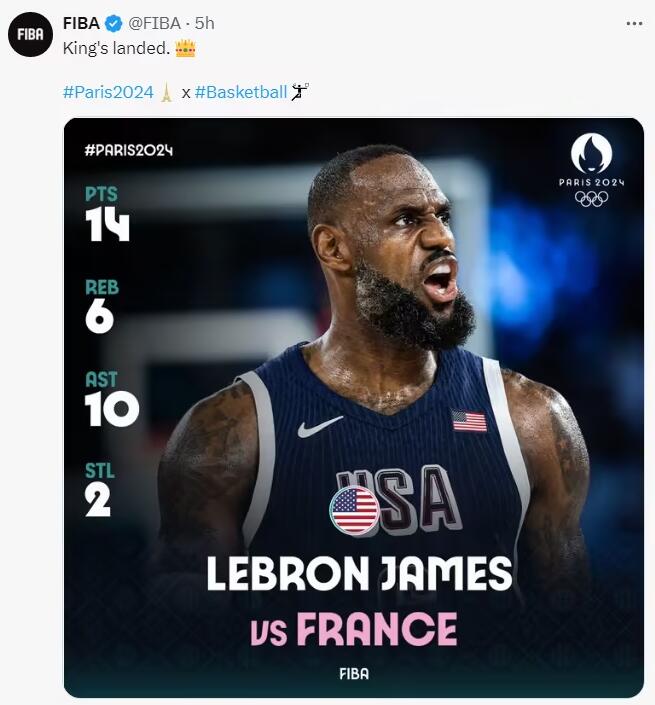Click the 5h tweet timestamp
655x705 pixels.
point(205,23)
